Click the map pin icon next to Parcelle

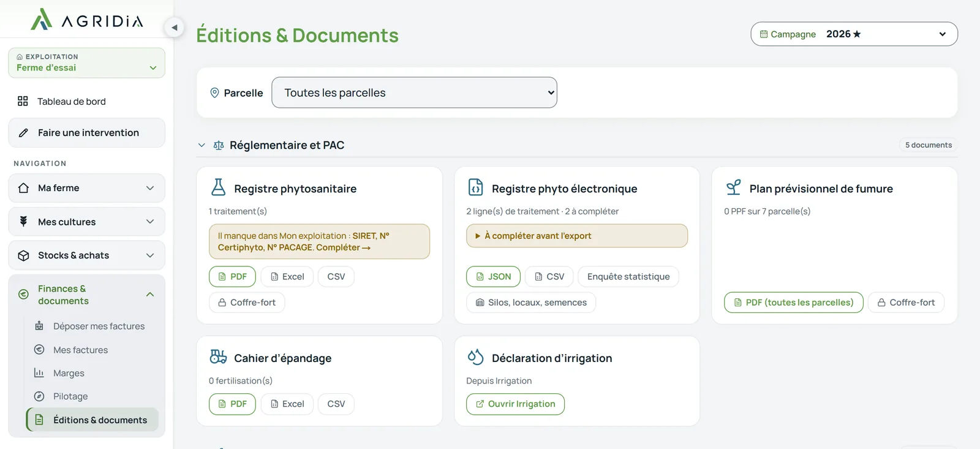click(214, 92)
